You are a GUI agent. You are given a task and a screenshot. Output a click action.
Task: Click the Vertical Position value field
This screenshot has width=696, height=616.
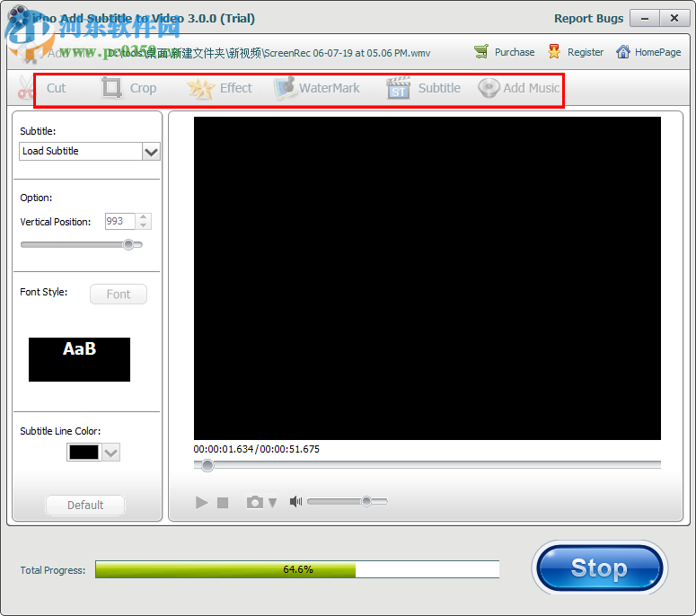[x=119, y=221]
